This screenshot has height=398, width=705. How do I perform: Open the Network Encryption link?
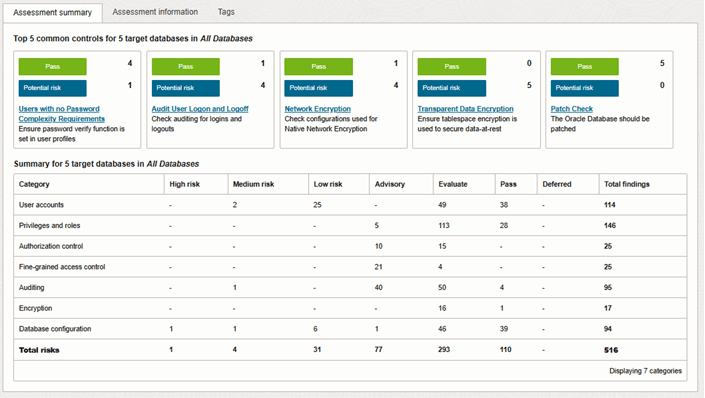(317, 109)
